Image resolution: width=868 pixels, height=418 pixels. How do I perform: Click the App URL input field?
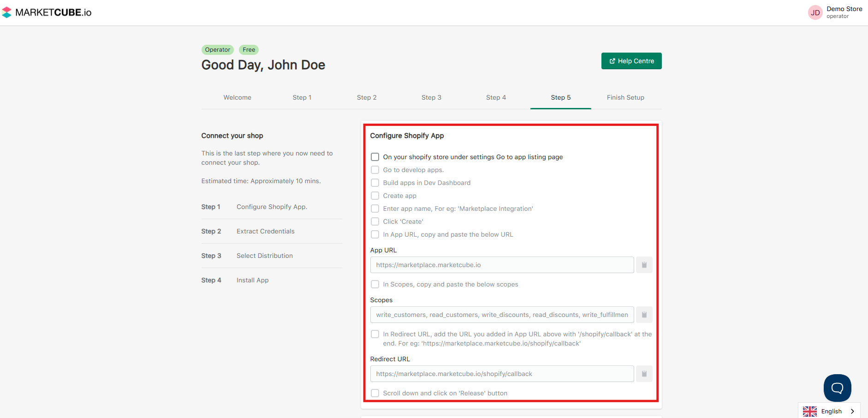pyautogui.click(x=502, y=265)
